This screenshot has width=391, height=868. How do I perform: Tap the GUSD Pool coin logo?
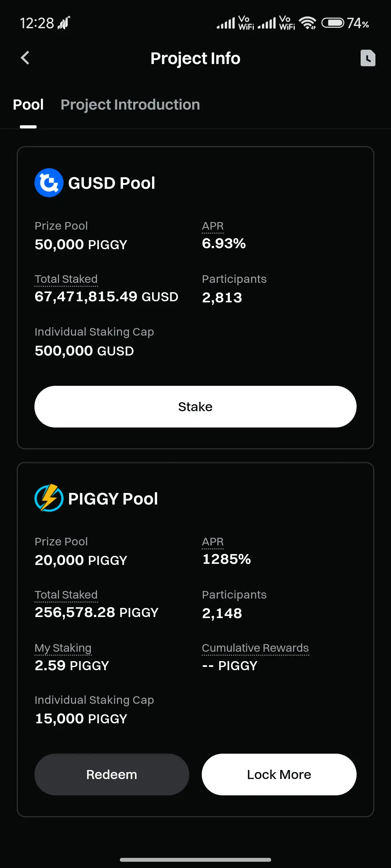click(49, 183)
